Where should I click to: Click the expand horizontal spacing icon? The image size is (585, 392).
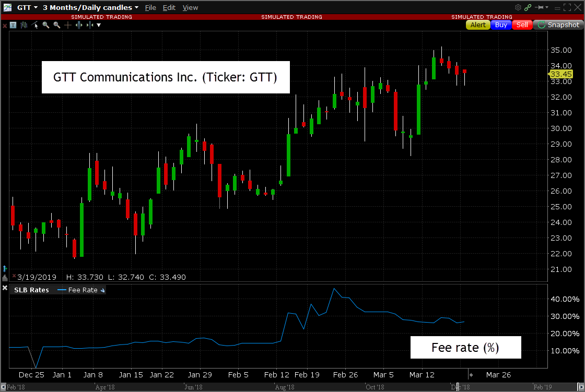click(x=79, y=25)
